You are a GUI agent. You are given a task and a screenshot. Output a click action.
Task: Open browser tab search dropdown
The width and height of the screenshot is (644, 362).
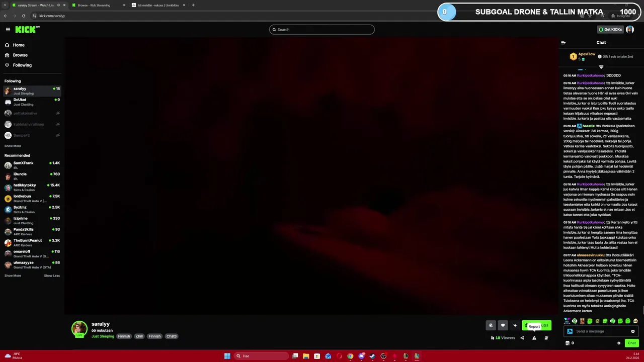click(x=5, y=5)
